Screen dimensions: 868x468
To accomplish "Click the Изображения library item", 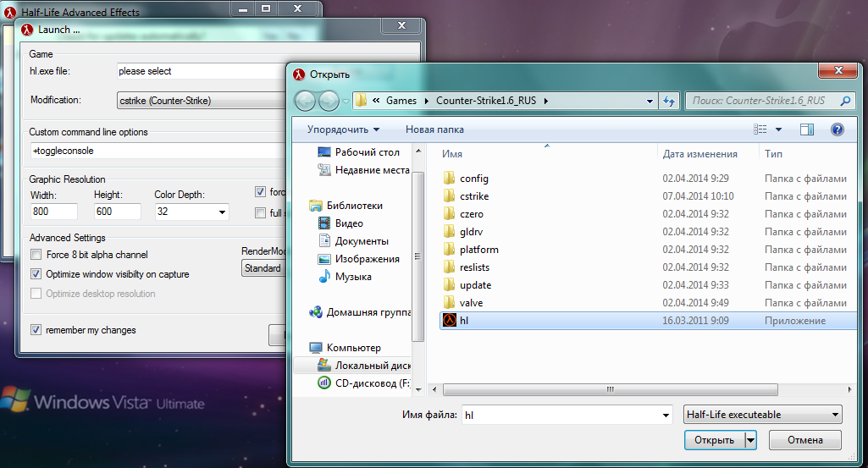I will pyautogui.click(x=367, y=258).
